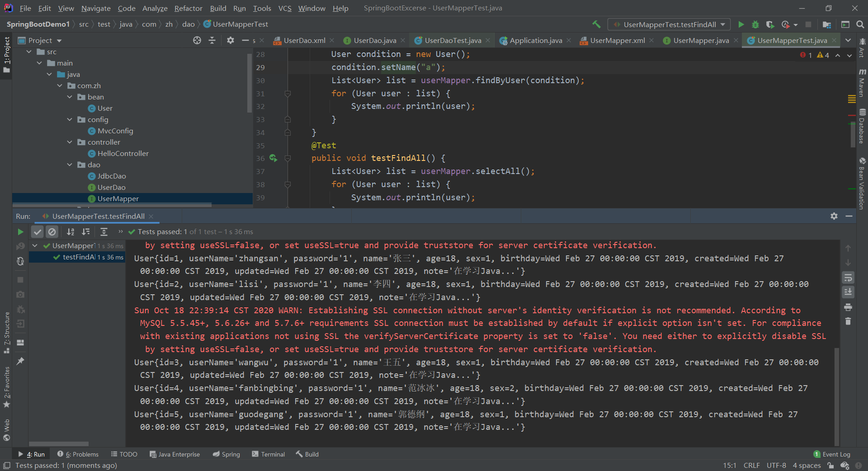Viewport: 868px width, 471px height.
Task: Click run gutter icon beside testFindAll
Action: (273, 158)
